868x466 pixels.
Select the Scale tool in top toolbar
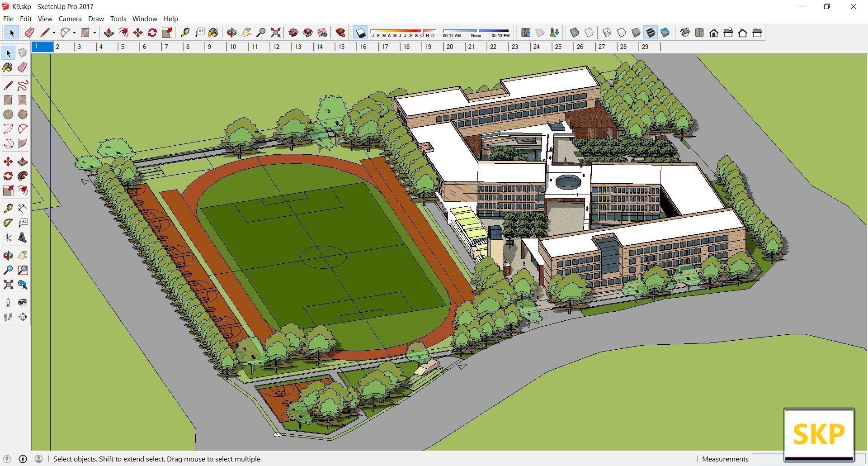coord(167,33)
